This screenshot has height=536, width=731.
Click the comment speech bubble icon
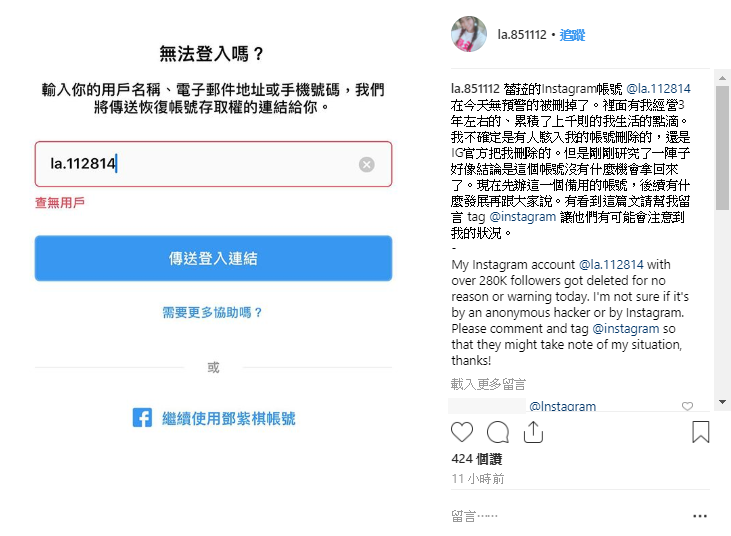(498, 432)
